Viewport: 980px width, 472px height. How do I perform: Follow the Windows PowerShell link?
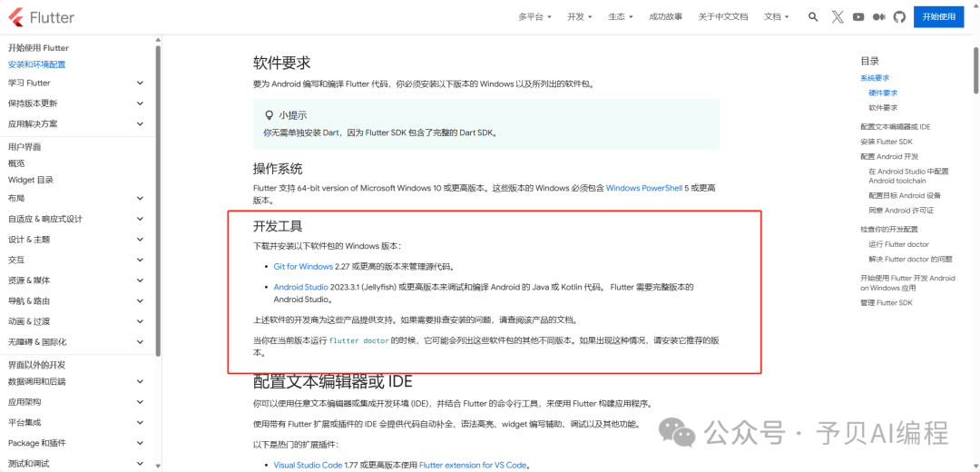643,188
